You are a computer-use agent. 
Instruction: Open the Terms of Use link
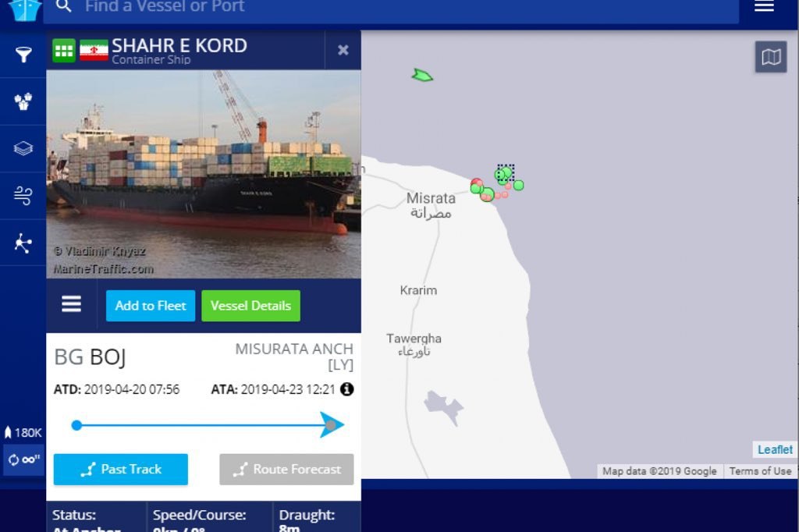[x=760, y=471]
